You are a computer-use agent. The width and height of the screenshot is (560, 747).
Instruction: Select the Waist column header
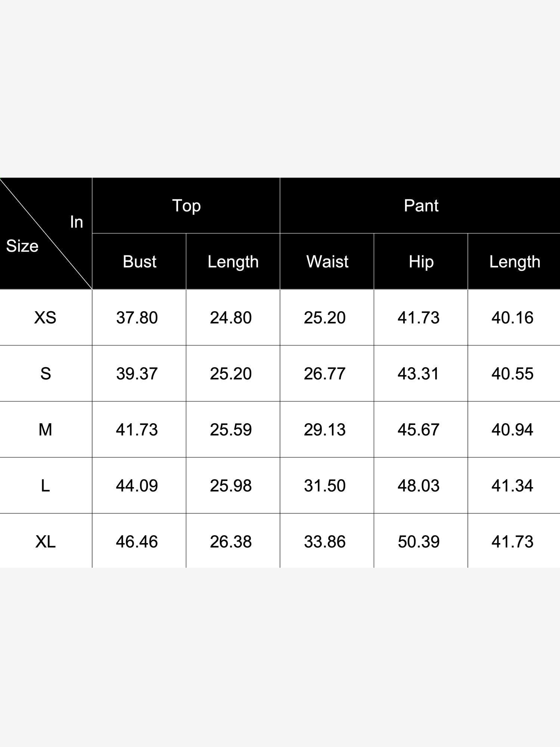click(x=327, y=261)
